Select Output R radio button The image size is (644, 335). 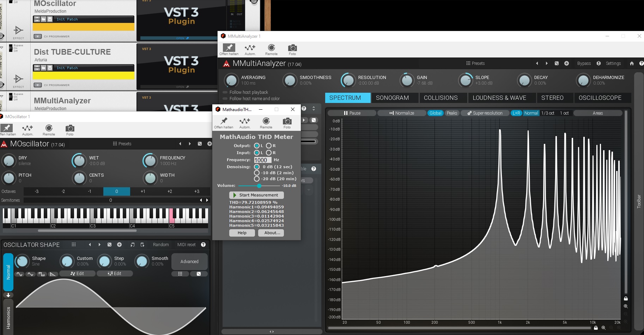[269, 146]
